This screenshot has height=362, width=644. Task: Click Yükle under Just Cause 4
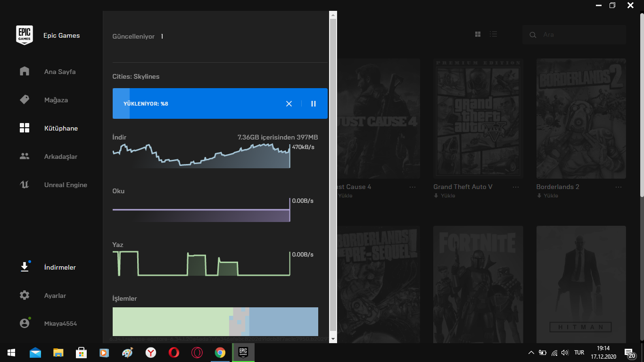coord(345,196)
